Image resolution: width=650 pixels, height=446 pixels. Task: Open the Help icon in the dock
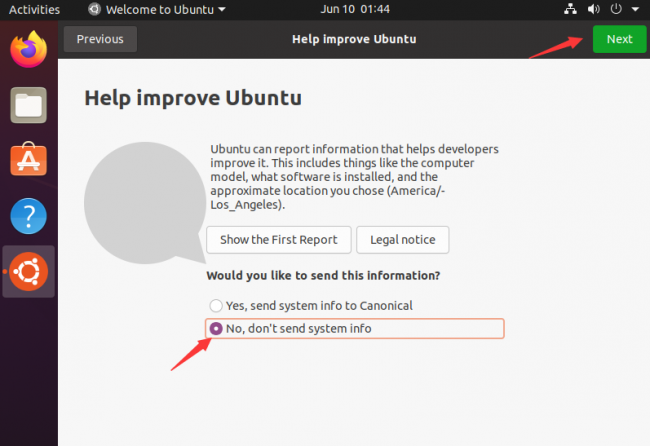(x=29, y=216)
